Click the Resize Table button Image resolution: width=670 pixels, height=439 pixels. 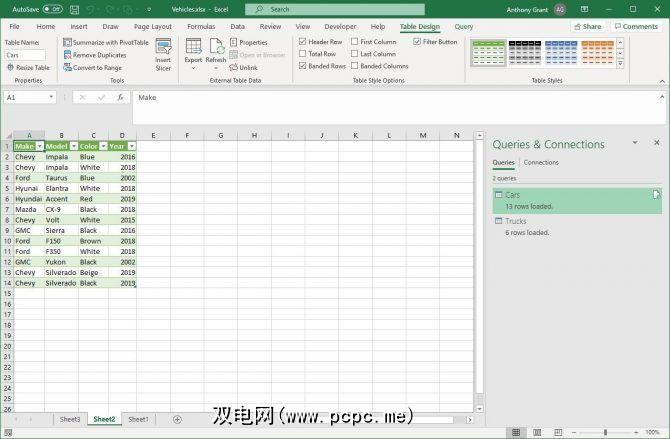[28, 67]
